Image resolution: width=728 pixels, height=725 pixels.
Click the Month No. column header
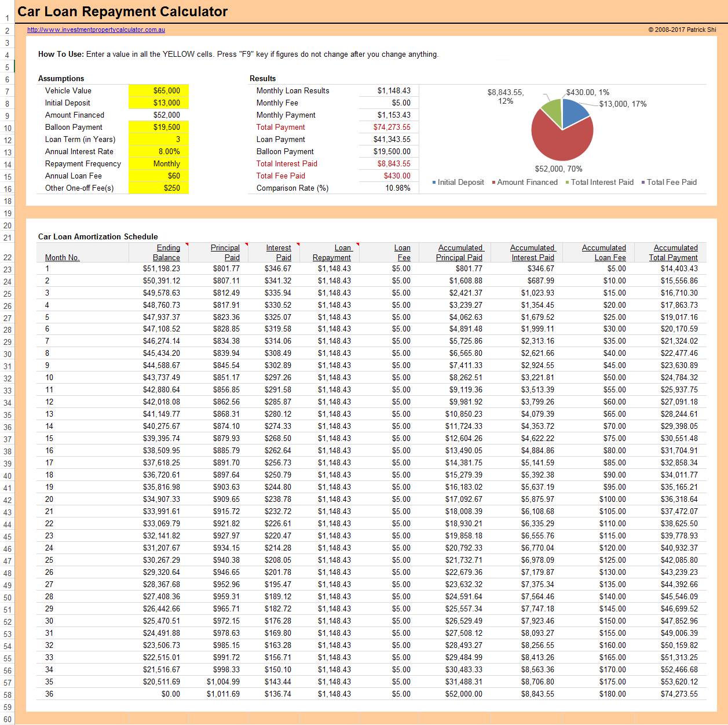point(62,257)
